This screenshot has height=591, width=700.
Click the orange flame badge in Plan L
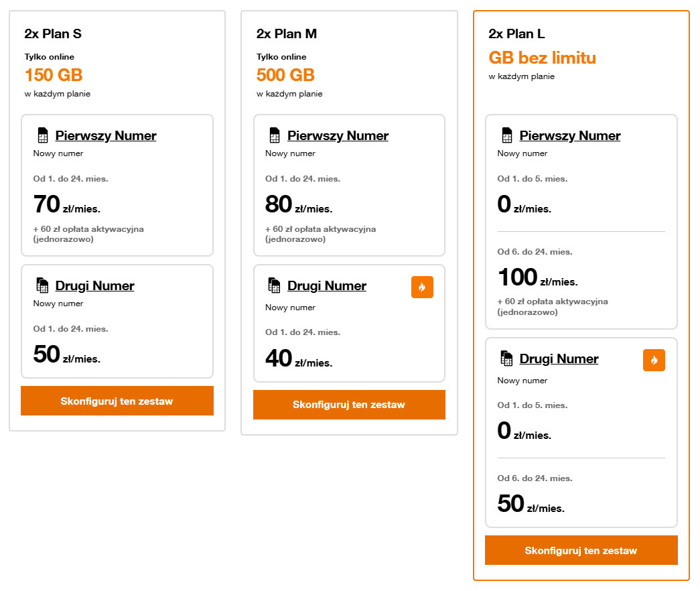coord(654,360)
